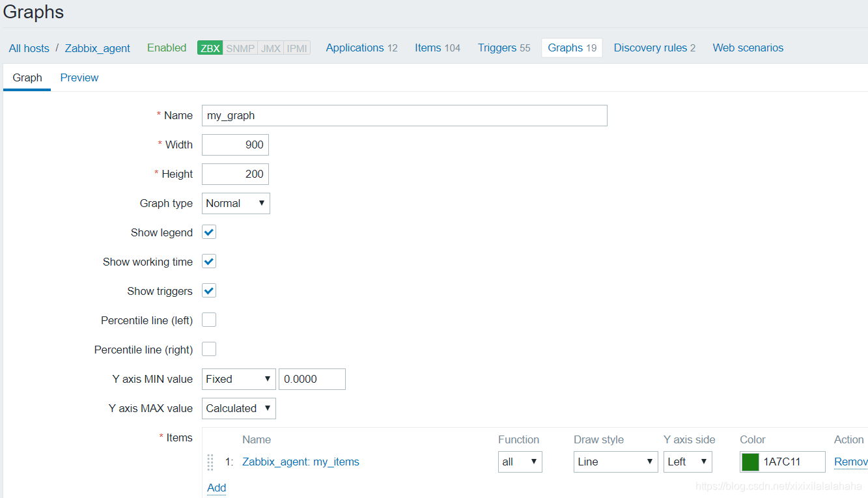The height and width of the screenshot is (498, 868).
Task: Click the Function column header
Action: [x=519, y=439]
